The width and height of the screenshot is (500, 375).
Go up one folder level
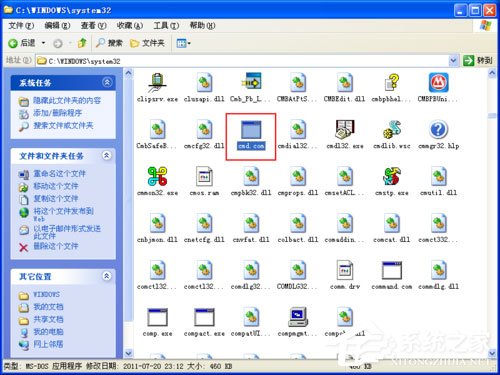82,43
